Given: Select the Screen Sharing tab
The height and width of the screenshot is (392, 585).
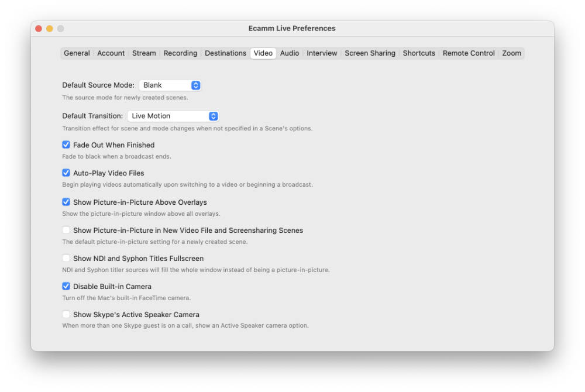Looking at the screenshot, I should click(370, 53).
